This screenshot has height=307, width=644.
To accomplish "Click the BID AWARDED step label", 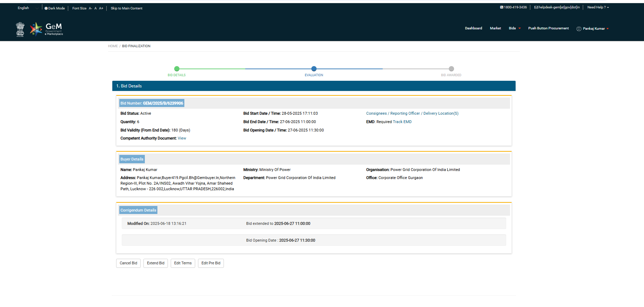I will [x=451, y=75].
